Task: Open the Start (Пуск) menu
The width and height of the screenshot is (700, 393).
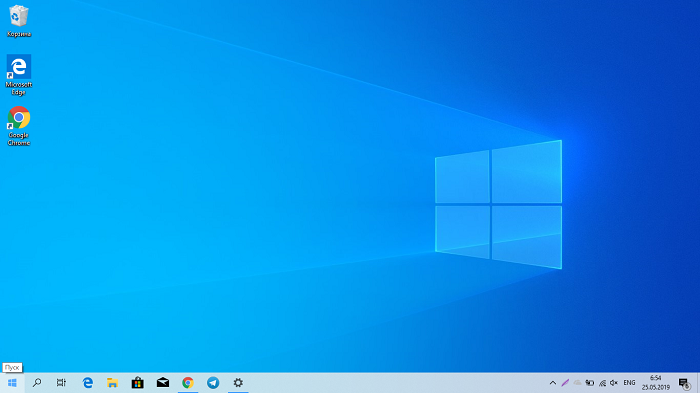Action: click(12, 383)
